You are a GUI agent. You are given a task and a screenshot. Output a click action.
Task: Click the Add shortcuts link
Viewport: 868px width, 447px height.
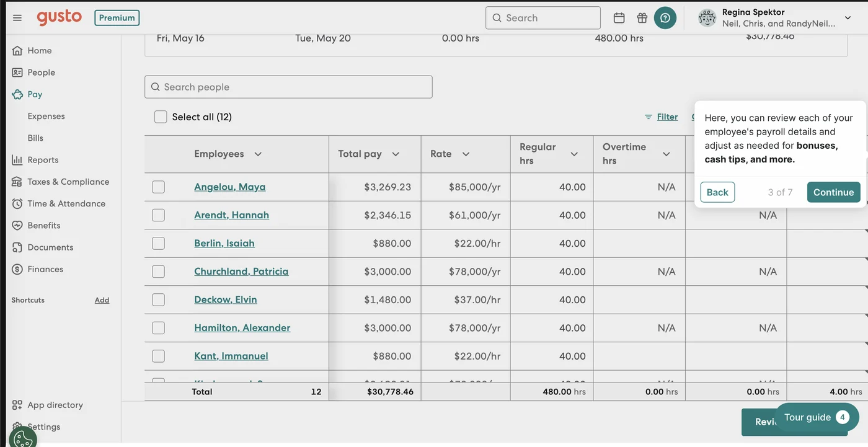(x=102, y=300)
